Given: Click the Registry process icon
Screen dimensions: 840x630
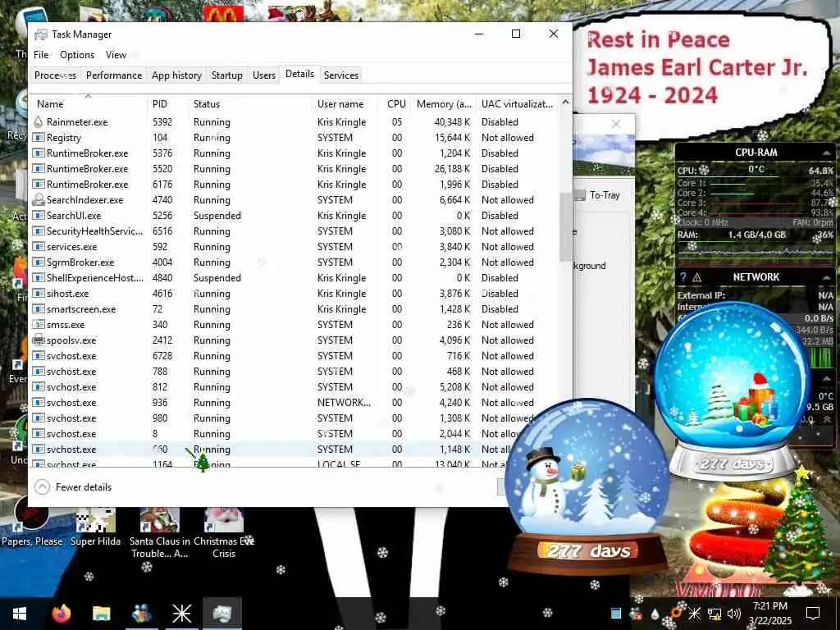Looking at the screenshot, I should (x=38, y=138).
